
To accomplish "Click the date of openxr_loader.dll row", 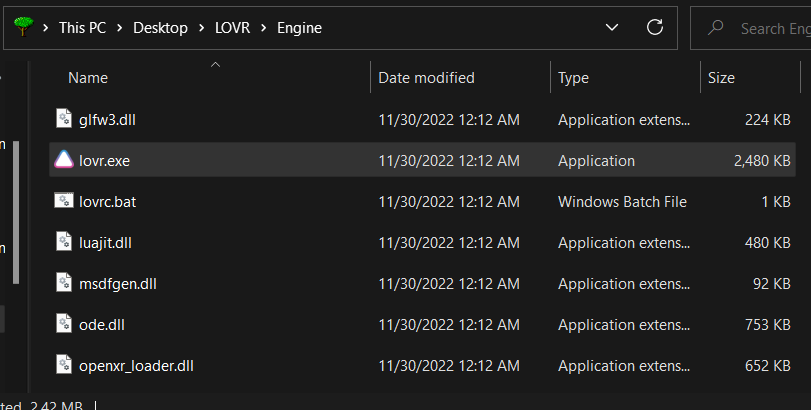I will (x=449, y=366).
